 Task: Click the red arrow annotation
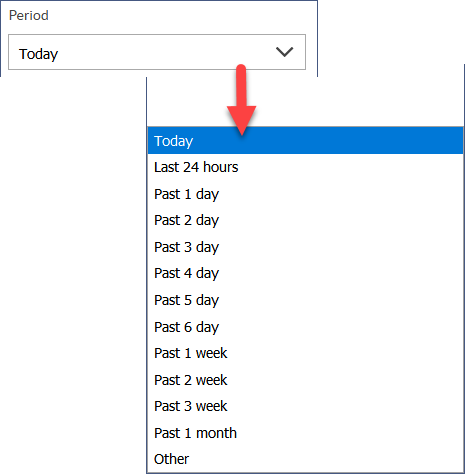[241, 100]
